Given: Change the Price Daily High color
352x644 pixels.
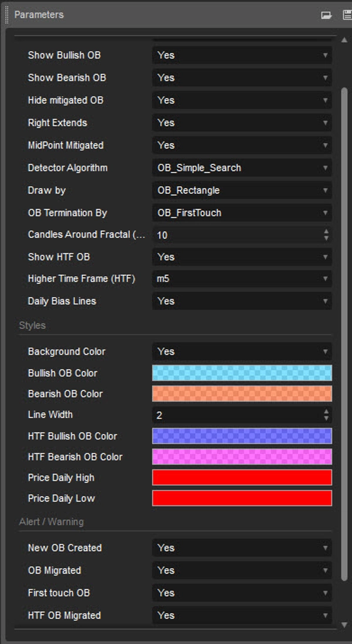Looking at the screenshot, I should tap(241, 477).
